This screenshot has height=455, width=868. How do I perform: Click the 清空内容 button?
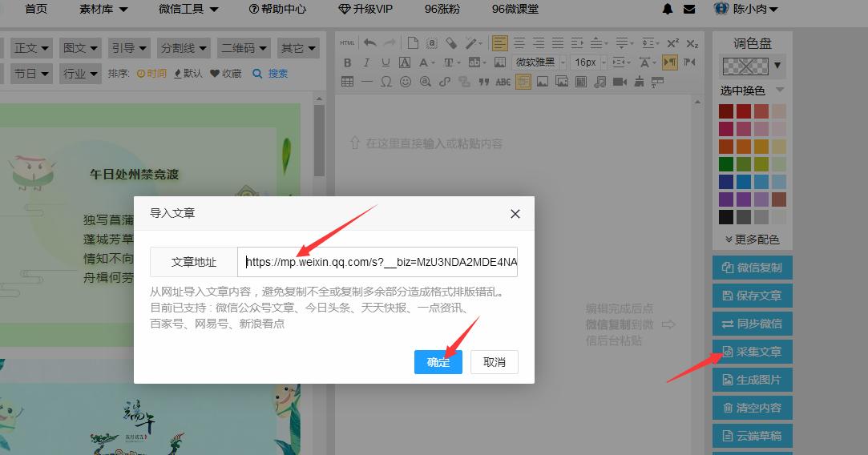click(753, 408)
